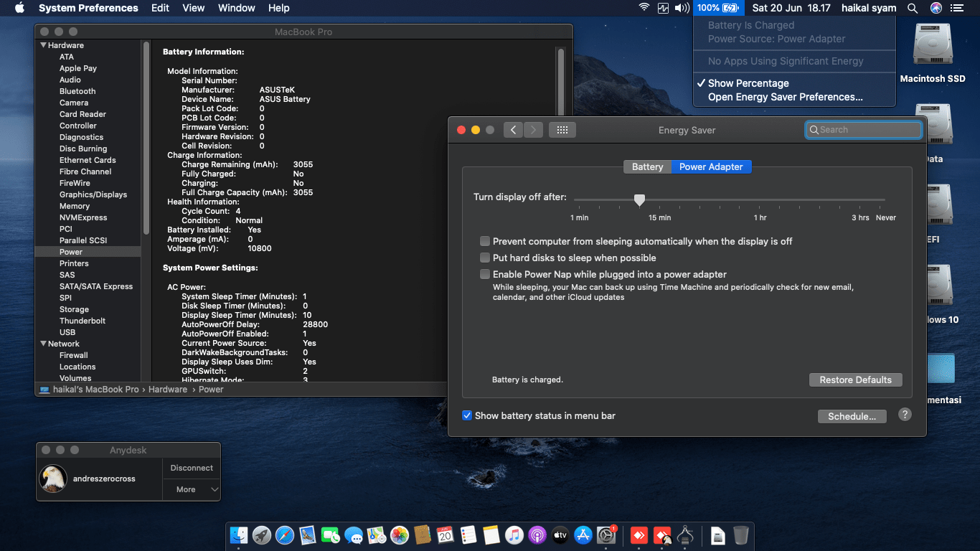This screenshot has width=980, height=551.
Task: Show all preferences grid button
Action: 562,130
